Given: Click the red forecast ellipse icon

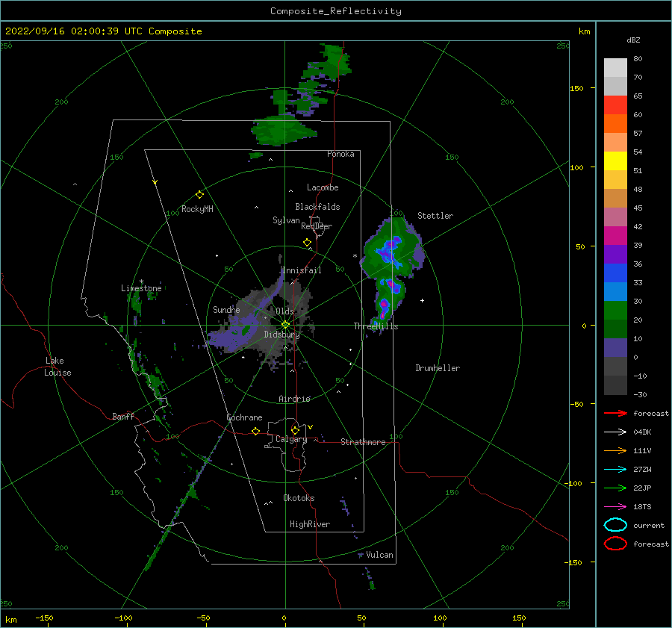Looking at the screenshot, I should click(615, 544).
